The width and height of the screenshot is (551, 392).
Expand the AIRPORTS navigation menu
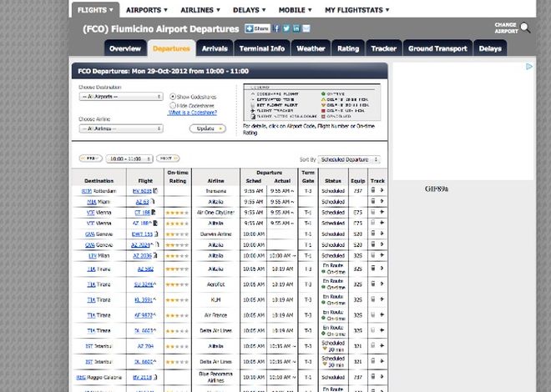click(147, 10)
